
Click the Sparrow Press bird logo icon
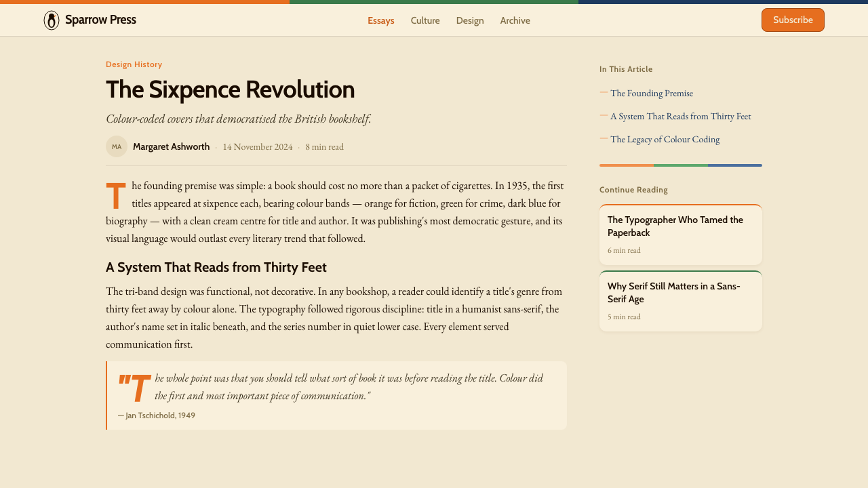click(x=52, y=20)
